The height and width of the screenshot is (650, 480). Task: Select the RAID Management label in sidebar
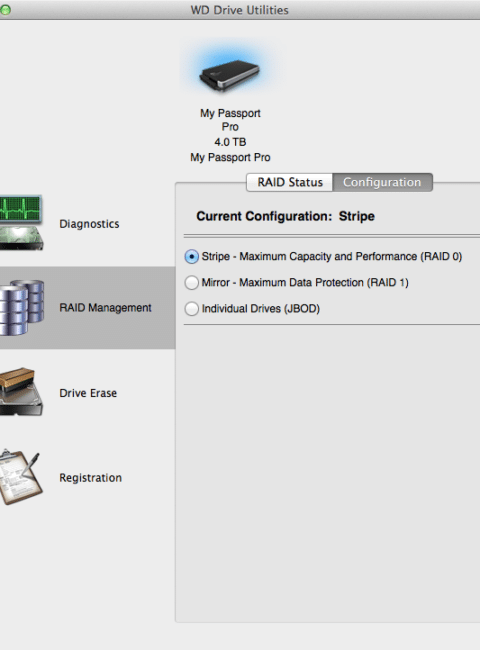(105, 308)
